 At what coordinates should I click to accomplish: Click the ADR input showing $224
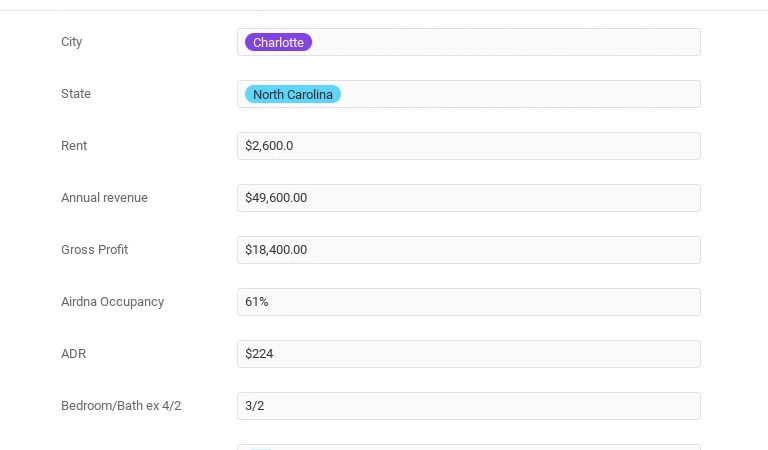tap(468, 354)
